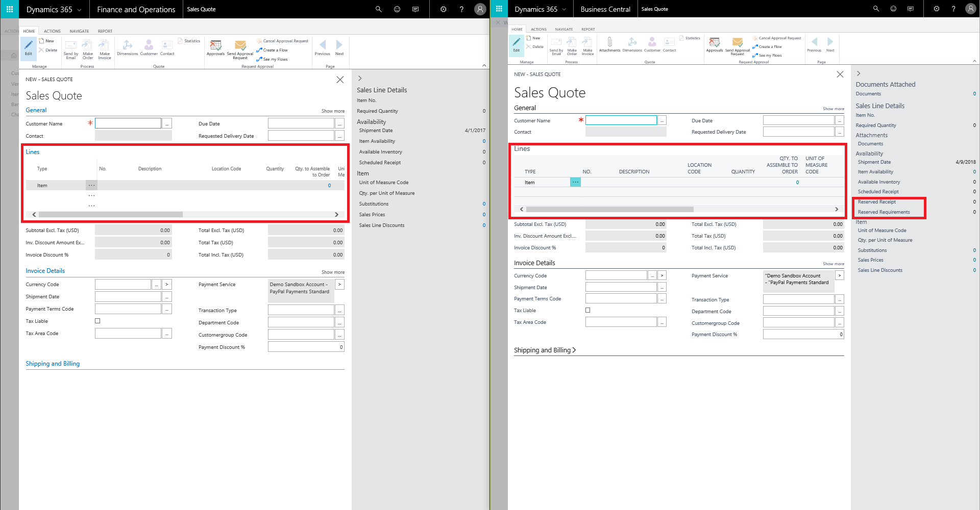Click feedback smiley in Finance and Operations header
Viewport: 980px width, 510px height.
[x=397, y=9]
